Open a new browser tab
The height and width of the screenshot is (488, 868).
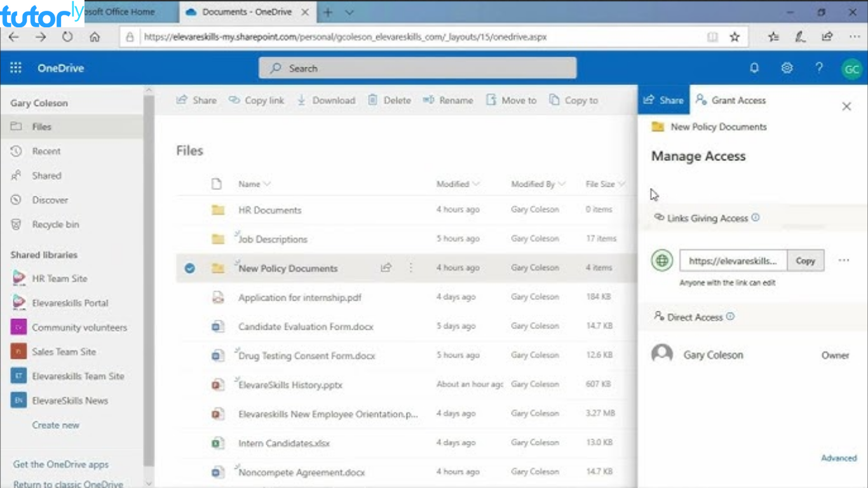point(328,12)
